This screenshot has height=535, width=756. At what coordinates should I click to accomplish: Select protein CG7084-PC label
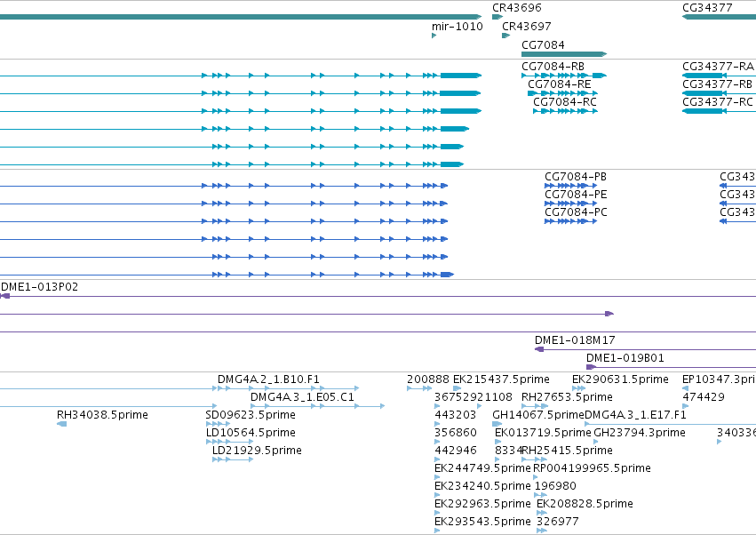[576, 212]
